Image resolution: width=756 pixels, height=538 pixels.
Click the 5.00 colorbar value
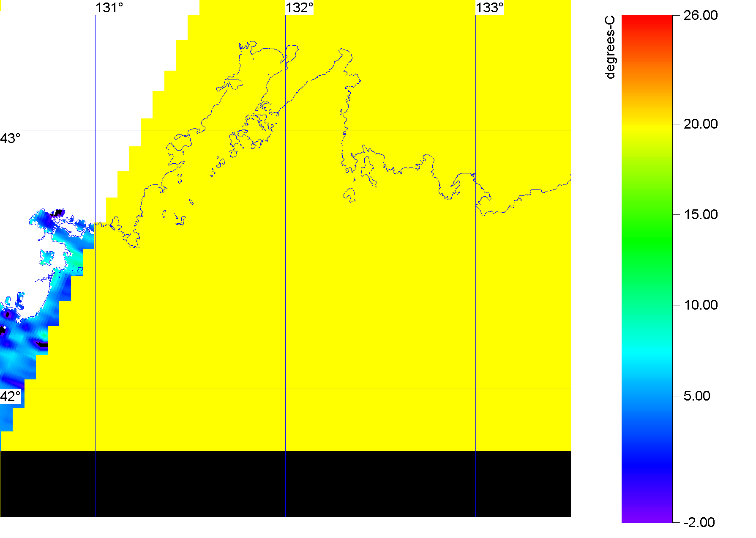[697, 396]
